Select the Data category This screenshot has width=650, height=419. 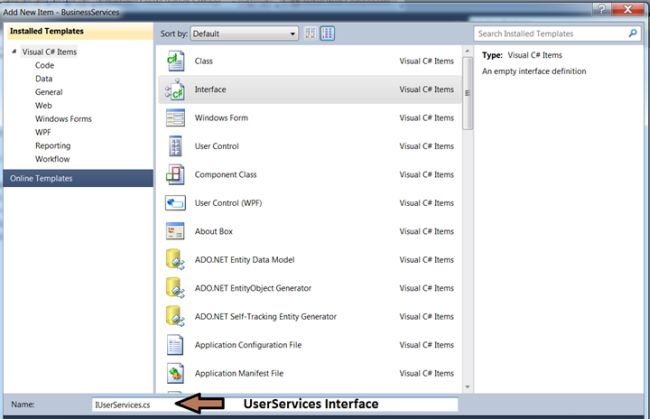pyautogui.click(x=44, y=79)
